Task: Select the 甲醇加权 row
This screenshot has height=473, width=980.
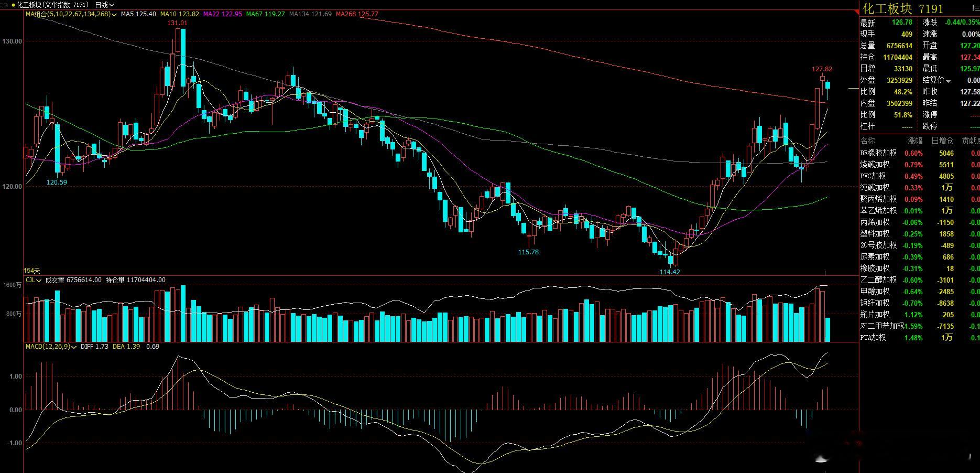Action: tap(920, 292)
